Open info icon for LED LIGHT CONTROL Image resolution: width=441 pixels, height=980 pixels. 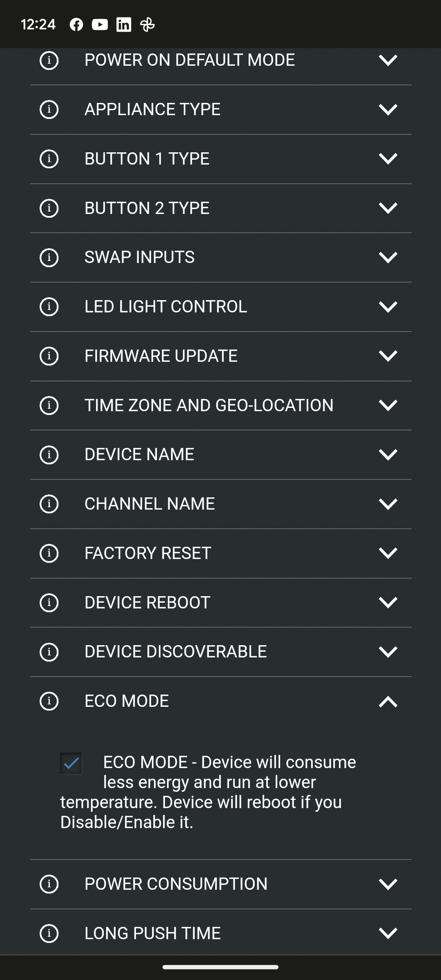click(49, 307)
